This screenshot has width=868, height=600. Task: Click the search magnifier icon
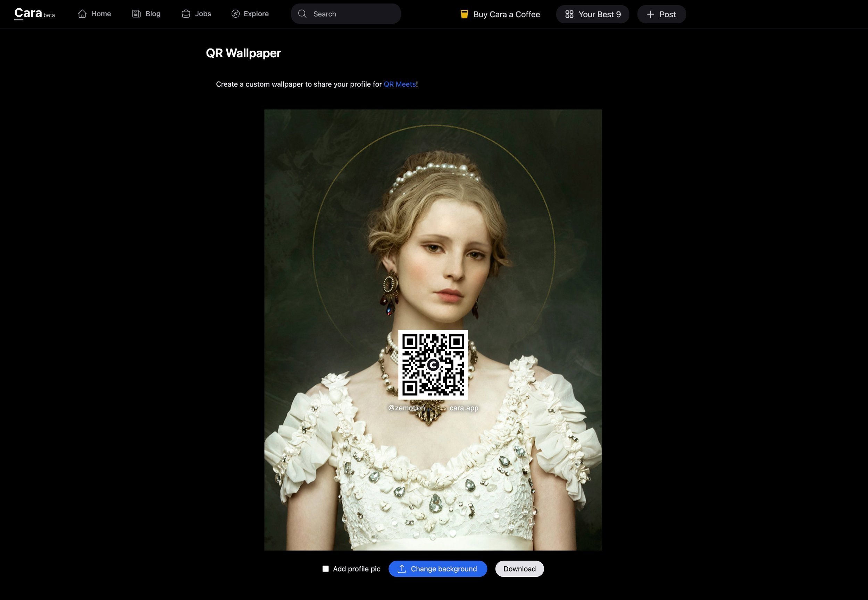[x=302, y=14]
